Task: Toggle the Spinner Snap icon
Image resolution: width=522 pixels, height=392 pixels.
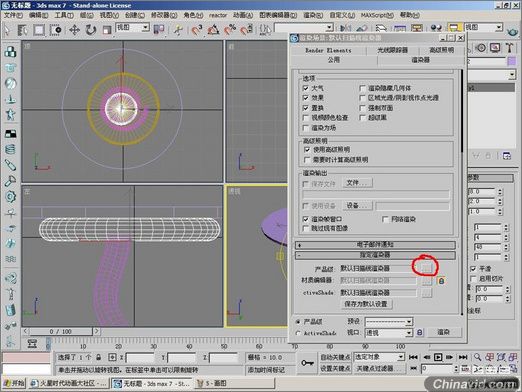Action: click(x=247, y=30)
